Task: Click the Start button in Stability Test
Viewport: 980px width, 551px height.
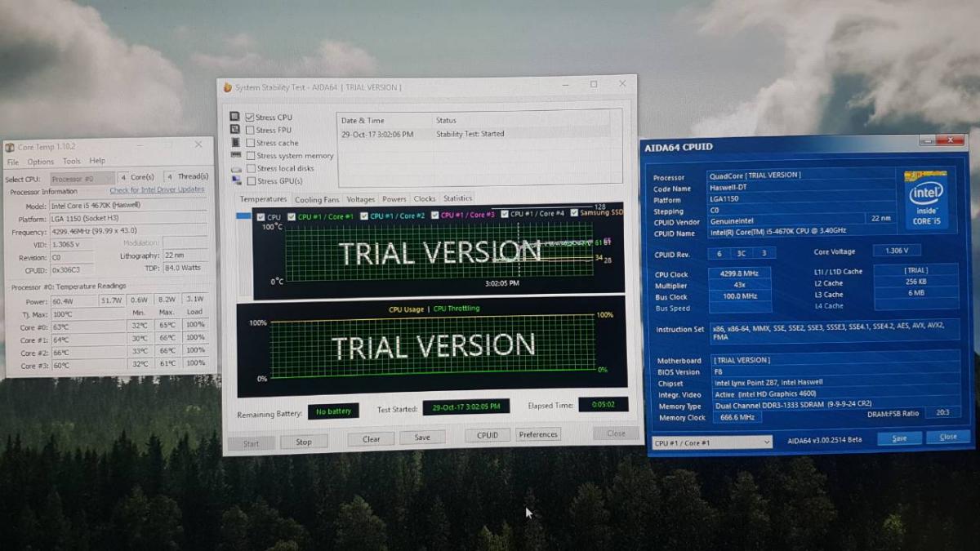Action: [x=252, y=443]
